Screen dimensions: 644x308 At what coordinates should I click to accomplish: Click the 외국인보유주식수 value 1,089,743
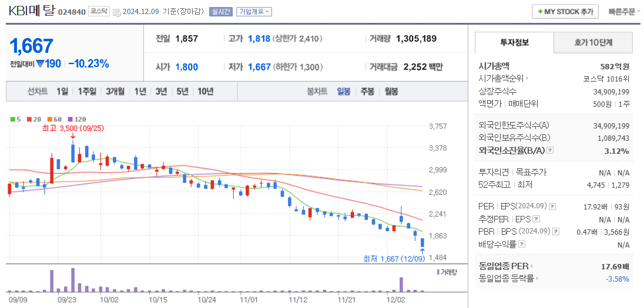pos(613,138)
